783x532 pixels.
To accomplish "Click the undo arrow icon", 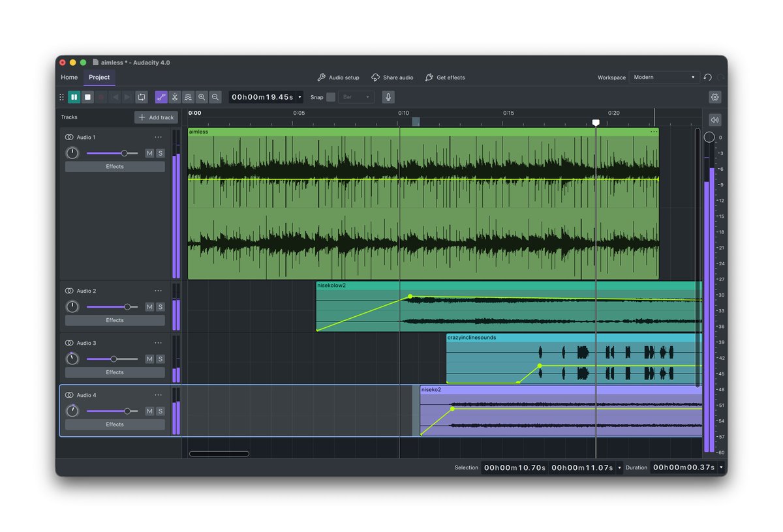I will tap(708, 77).
